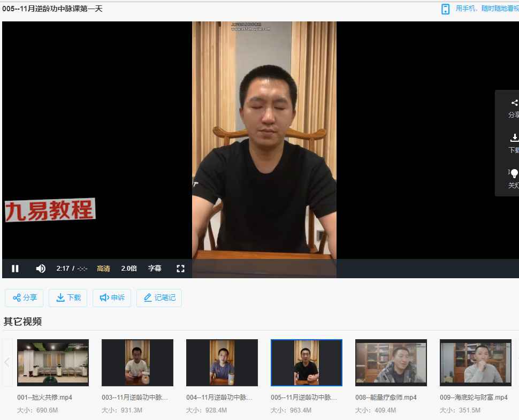Click the 下载 button below the video
This screenshot has height=420, width=519.
click(68, 298)
